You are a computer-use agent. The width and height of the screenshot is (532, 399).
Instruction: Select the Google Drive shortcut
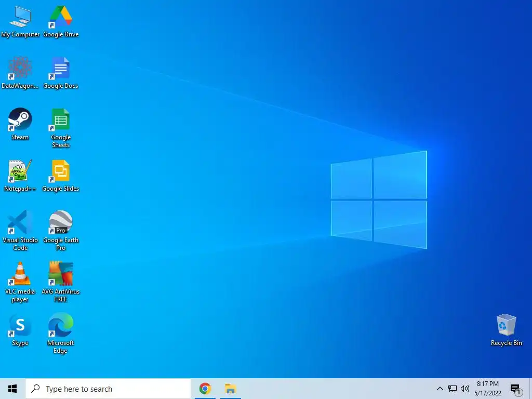click(61, 21)
